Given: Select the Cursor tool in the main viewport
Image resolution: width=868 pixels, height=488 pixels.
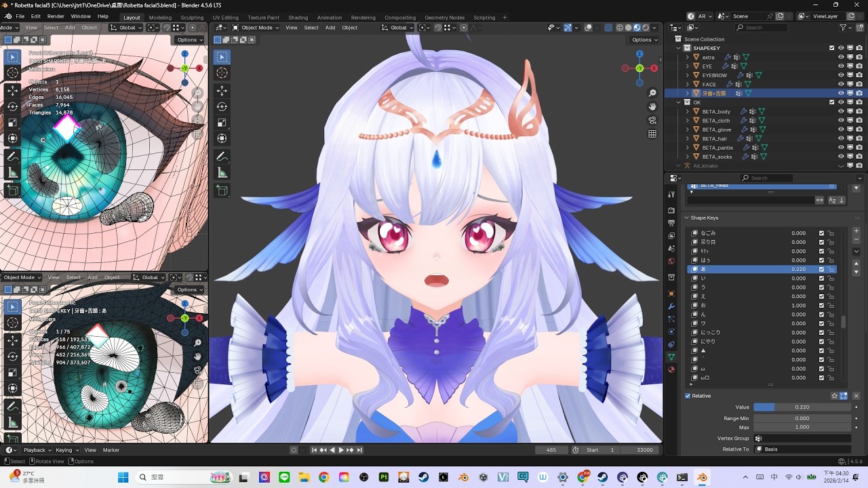Looking at the screenshot, I should [222, 73].
